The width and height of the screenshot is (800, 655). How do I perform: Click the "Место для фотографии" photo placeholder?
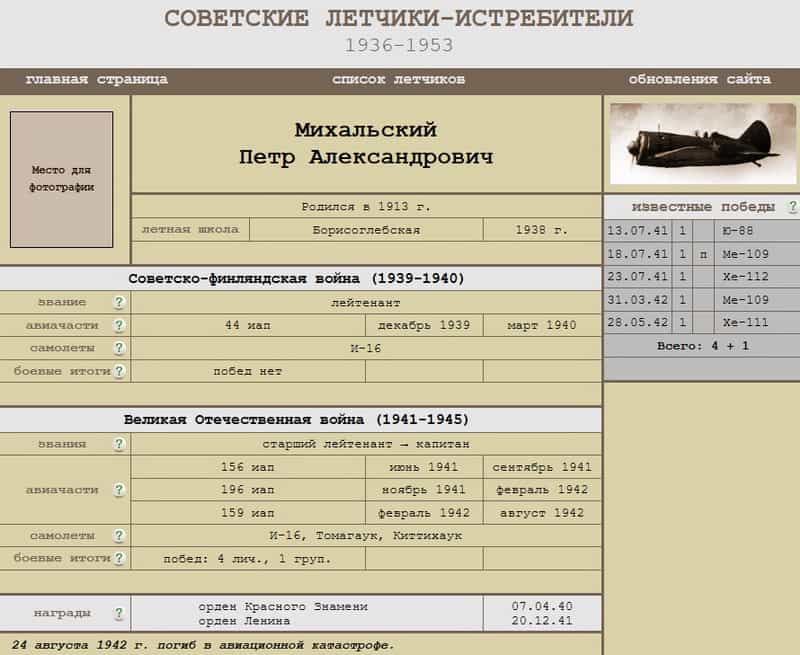(62, 179)
